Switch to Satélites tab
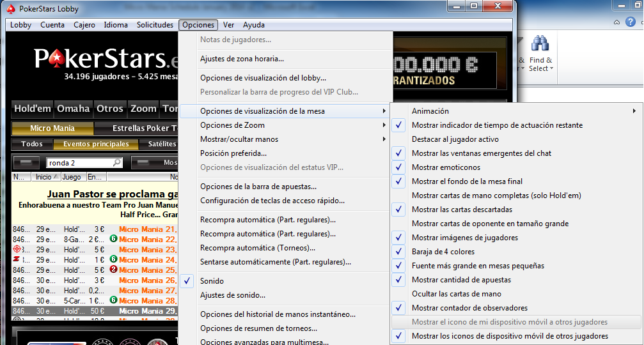Image resolution: width=644 pixels, height=345 pixels. [x=159, y=144]
